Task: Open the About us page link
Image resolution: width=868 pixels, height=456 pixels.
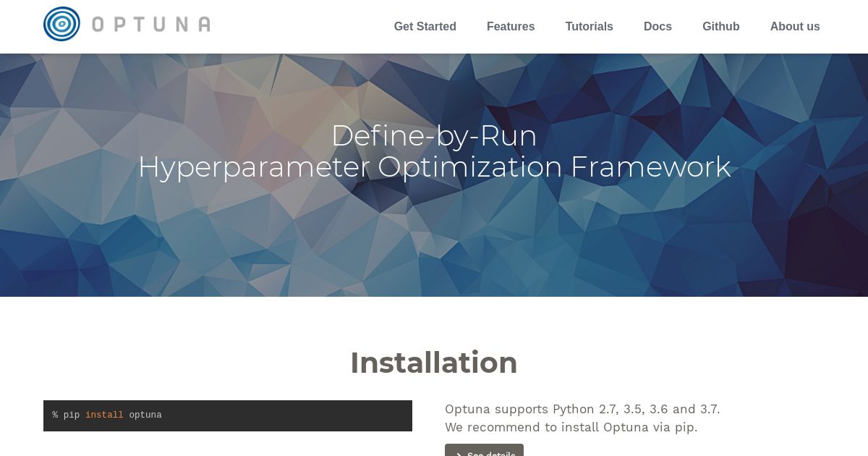Action: [x=795, y=27]
